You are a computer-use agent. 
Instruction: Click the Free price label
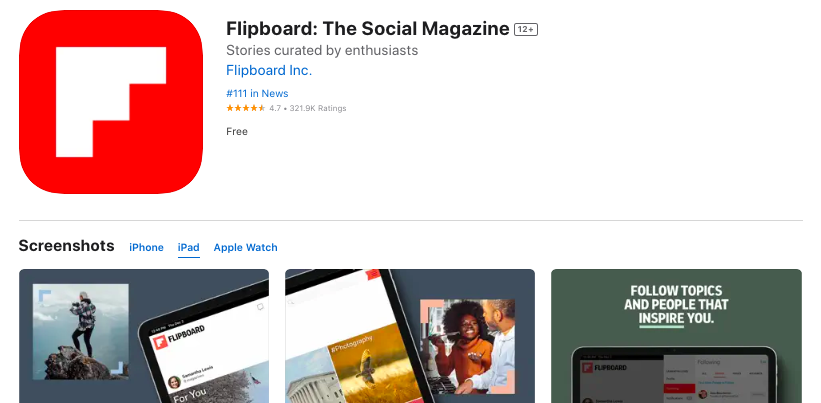point(237,131)
